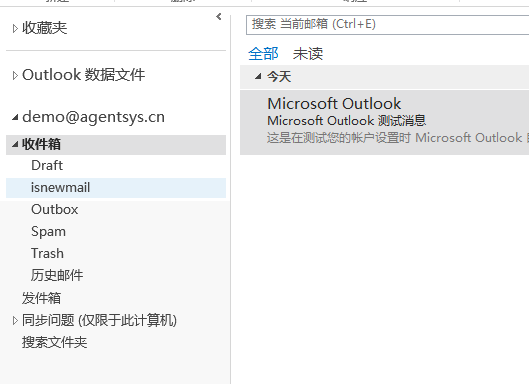
Task: Show all mail with 全部 filter
Action: (x=263, y=54)
